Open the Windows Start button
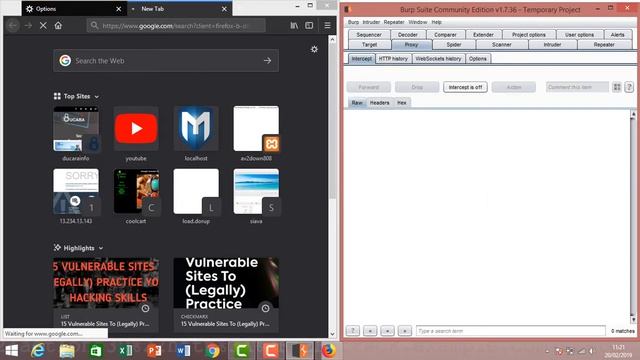This screenshot has height=360, width=640. 11,351
